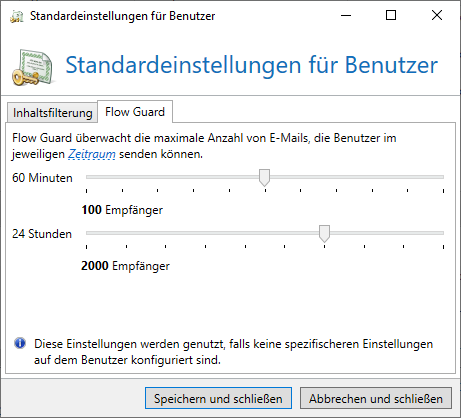Click the far left end of 24 Stunden slider track
Image resolution: width=461 pixels, height=418 pixels.
87,233
